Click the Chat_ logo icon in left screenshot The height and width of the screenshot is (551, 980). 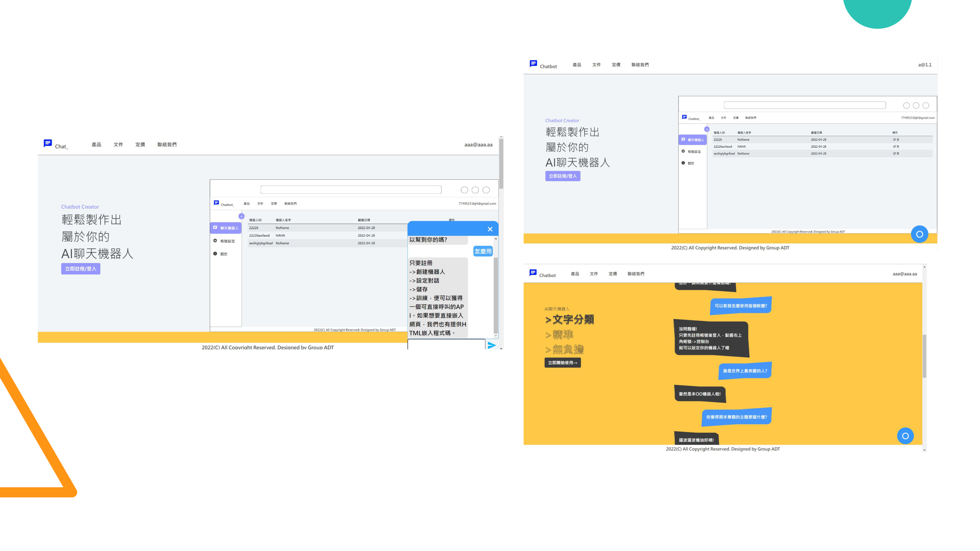[47, 143]
